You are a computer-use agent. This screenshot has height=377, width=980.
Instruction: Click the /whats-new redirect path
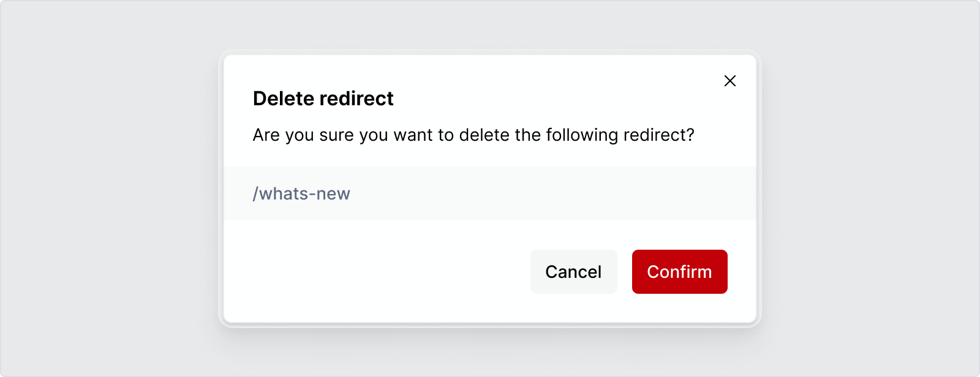click(x=301, y=193)
